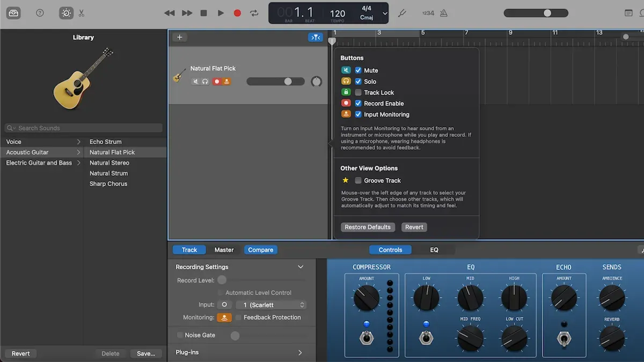Toggle the Smart Controls dial button

(x=66, y=13)
